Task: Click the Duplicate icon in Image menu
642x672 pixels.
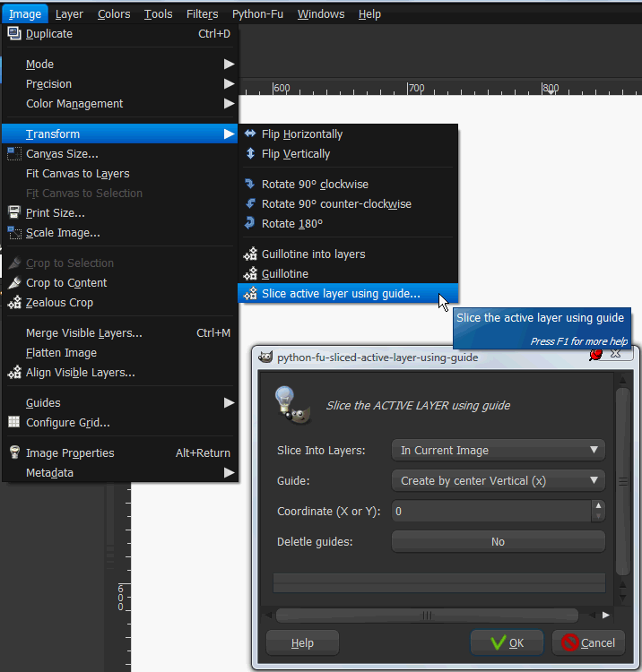Action: pos(14,33)
